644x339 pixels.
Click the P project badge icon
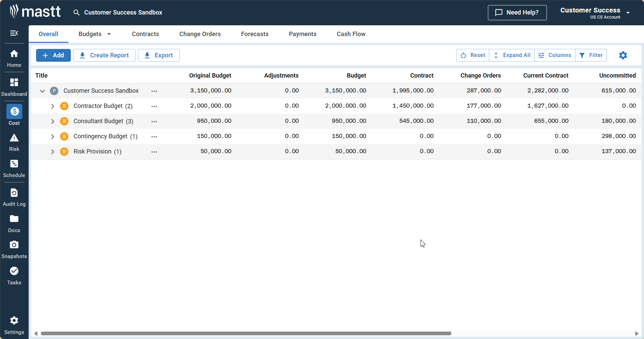54,91
